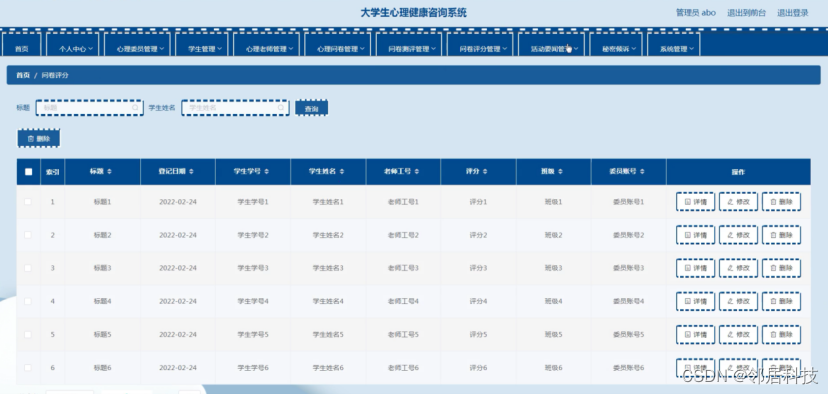The width and height of the screenshot is (834, 394).
Task: Select the checkbox for row 标题2
Action: click(28, 235)
